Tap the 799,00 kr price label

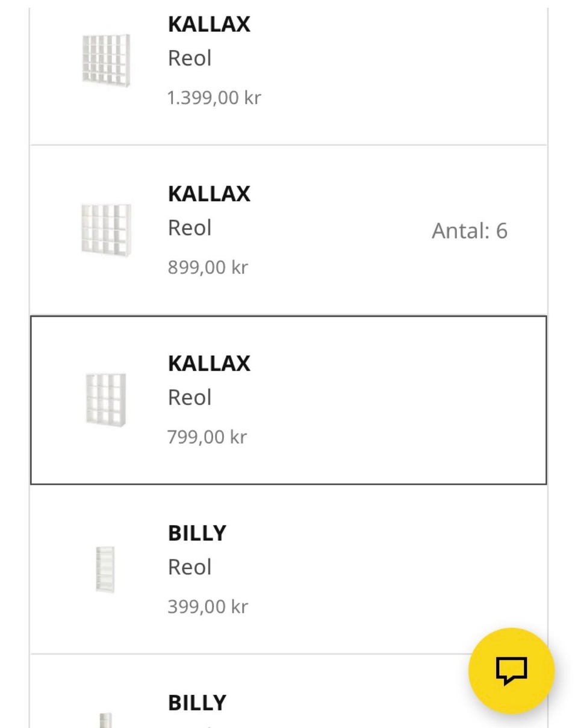[207, 437]
